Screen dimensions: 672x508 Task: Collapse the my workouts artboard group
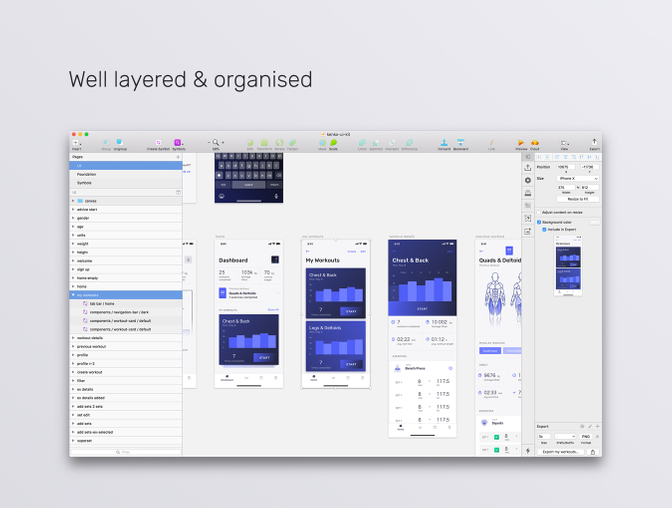73,295
